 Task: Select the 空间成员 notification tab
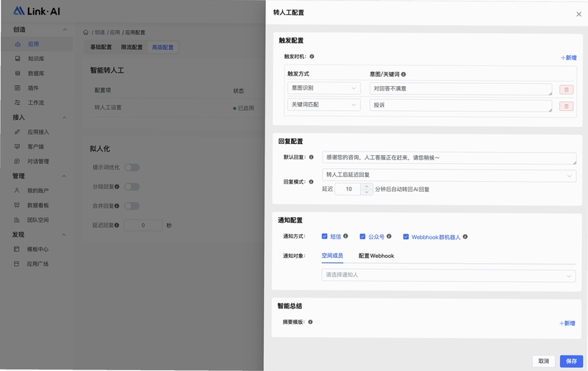(x=332, y=256)
